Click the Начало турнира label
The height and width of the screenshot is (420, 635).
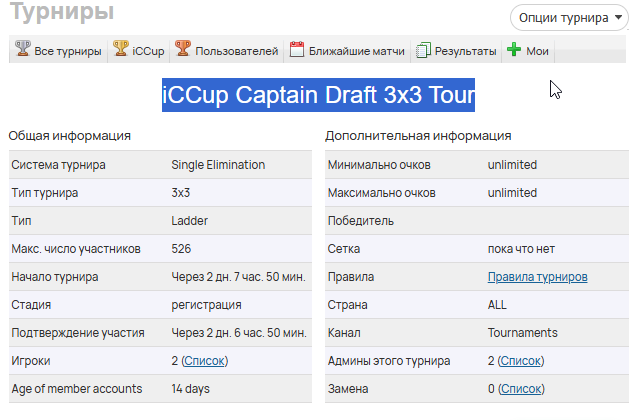click(55, 277)
